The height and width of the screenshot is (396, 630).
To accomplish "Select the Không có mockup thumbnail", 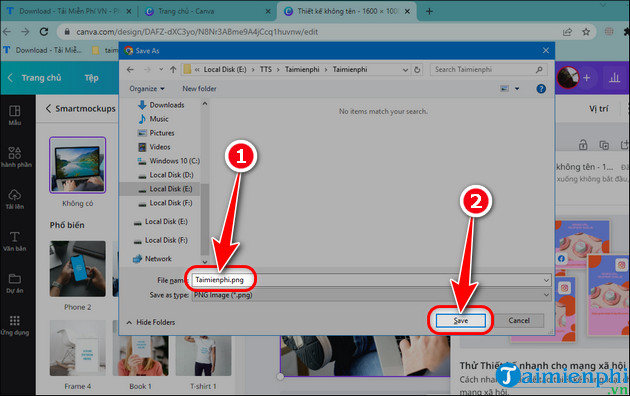I will point(78,165).
